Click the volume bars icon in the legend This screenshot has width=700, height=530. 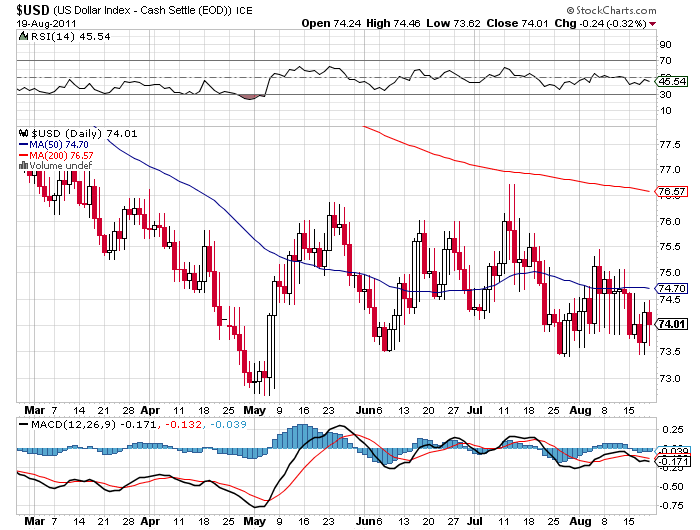(24, 166)
